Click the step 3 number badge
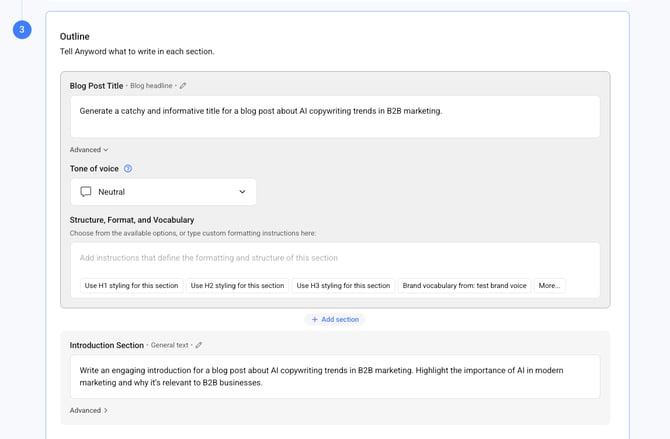 click(x=22, y=30)
